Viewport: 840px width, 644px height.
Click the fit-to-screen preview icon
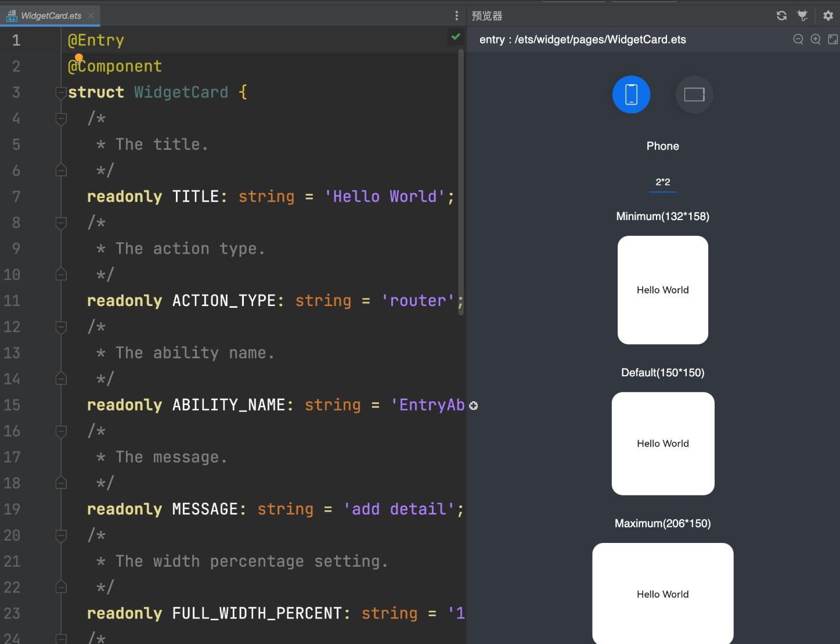click(x=832, y=39)
